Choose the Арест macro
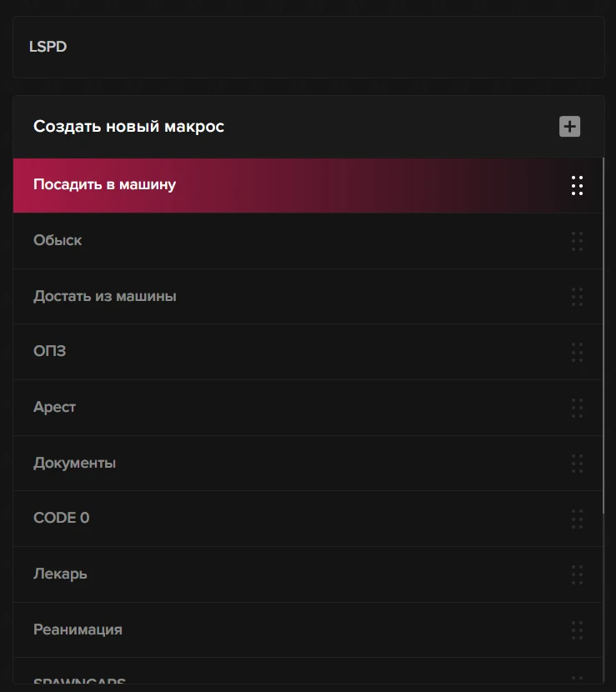The height and width of the screenshot is (692, 616). 54,407
